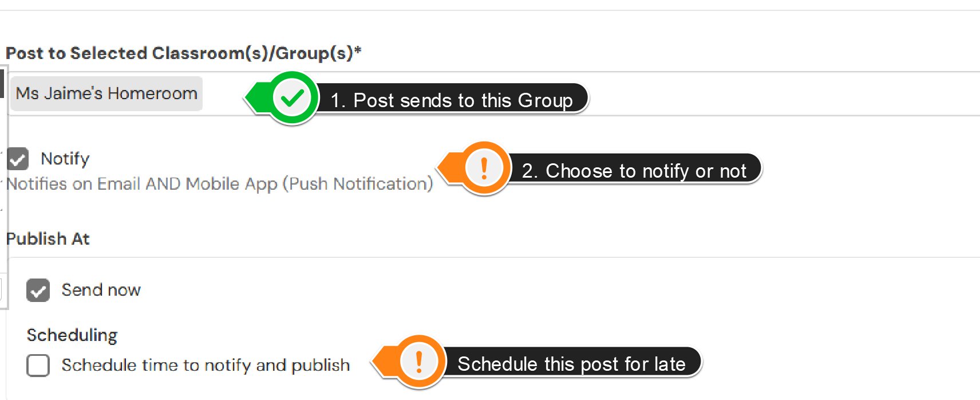Click the orange exclamation icon beside Scheduling

coord(419,362)
